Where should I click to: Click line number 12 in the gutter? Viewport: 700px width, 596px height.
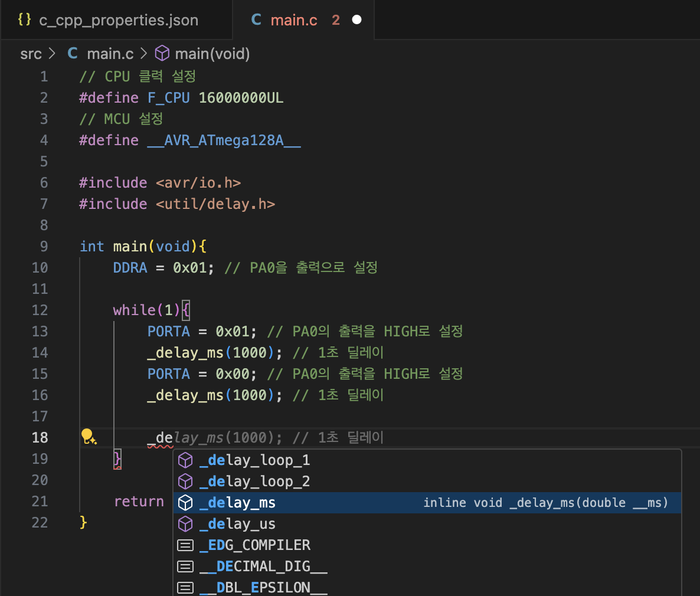[40, 310]
